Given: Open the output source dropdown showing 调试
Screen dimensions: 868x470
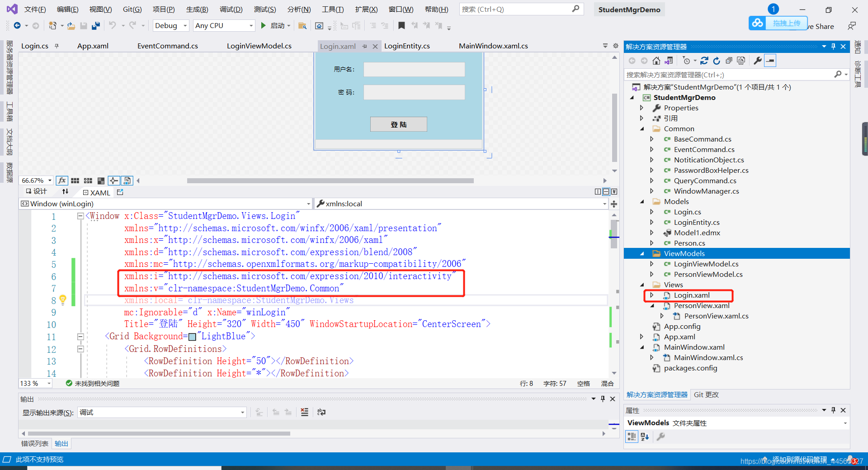Looking at the screenshot, I should pos(162,412).
